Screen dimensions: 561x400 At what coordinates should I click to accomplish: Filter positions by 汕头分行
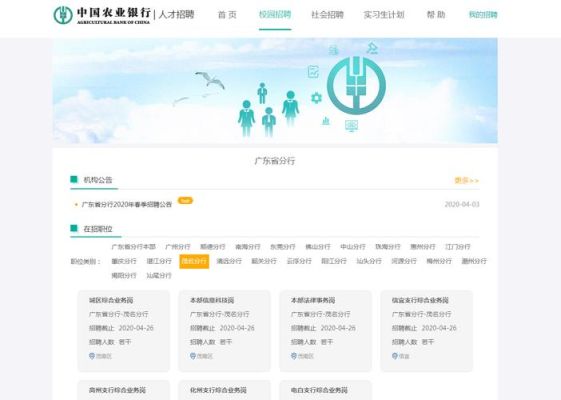point(369,261)
